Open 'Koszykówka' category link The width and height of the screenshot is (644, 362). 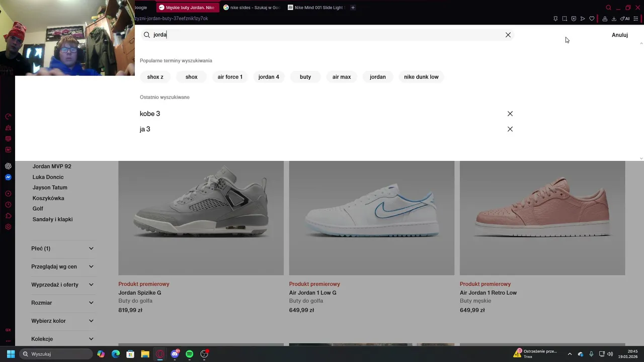pos(48,198)
